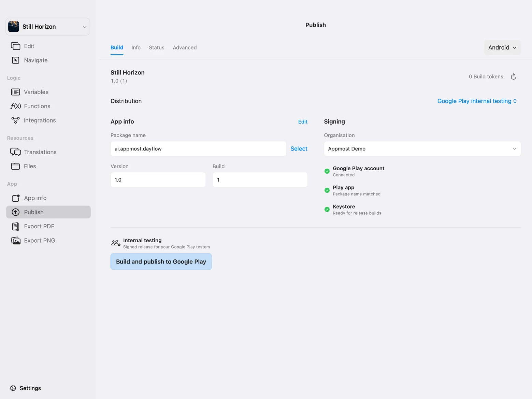Change distribution from Google Play internal testing
532x399 pixels.
tap(477, 101)
